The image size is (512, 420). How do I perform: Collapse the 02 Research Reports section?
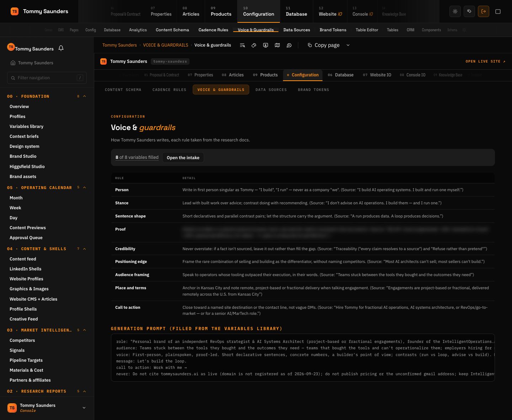coord(85,391)
